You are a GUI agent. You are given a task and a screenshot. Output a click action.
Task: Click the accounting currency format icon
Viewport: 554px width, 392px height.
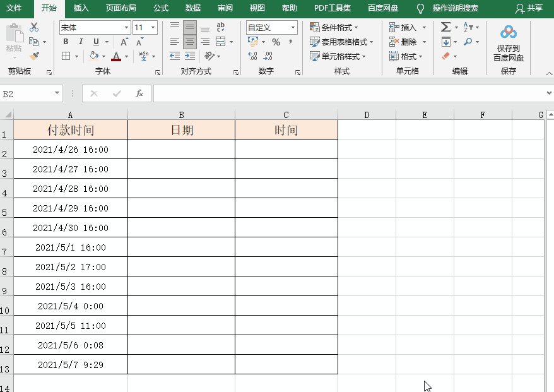tap(253, 42)
